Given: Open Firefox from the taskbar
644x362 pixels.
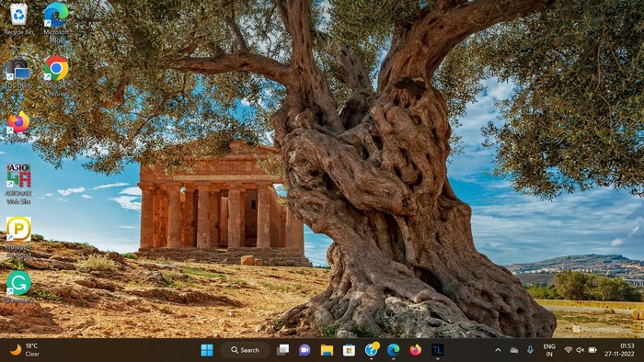Looking at the screenshot, I should coord(415,350).
